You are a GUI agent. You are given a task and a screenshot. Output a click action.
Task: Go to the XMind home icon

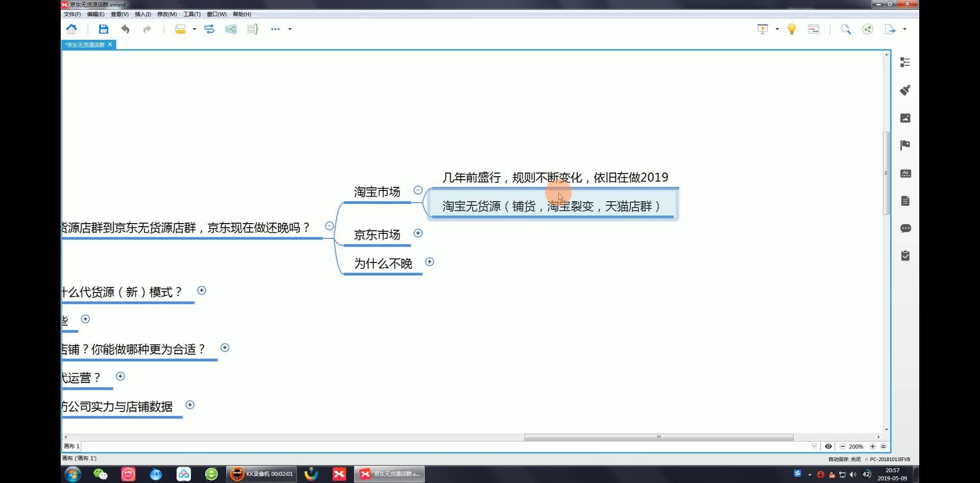pos(71,29)
